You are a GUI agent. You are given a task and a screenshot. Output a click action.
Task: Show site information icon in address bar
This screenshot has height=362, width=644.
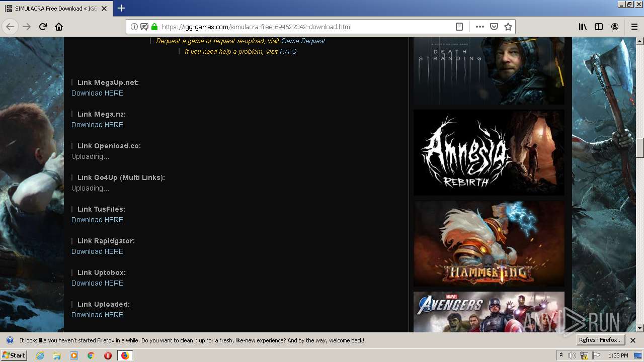pos(134,27)
